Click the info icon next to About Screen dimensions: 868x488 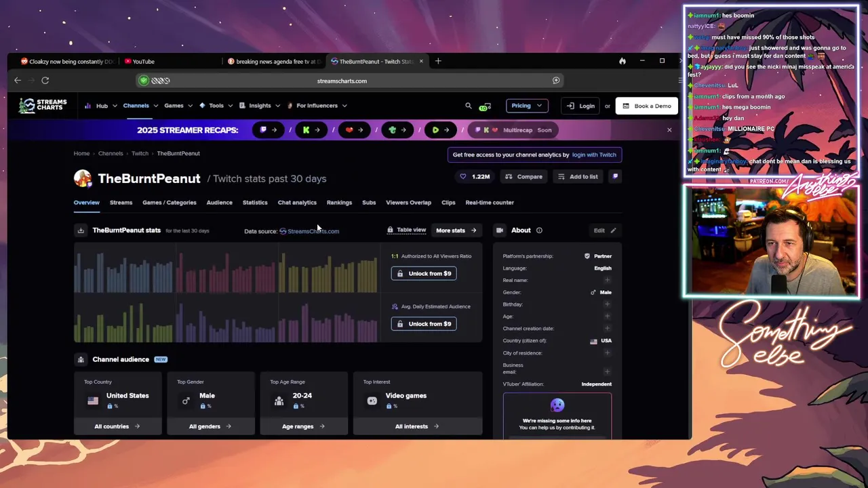pyautogui.click(x=539, y=230)
